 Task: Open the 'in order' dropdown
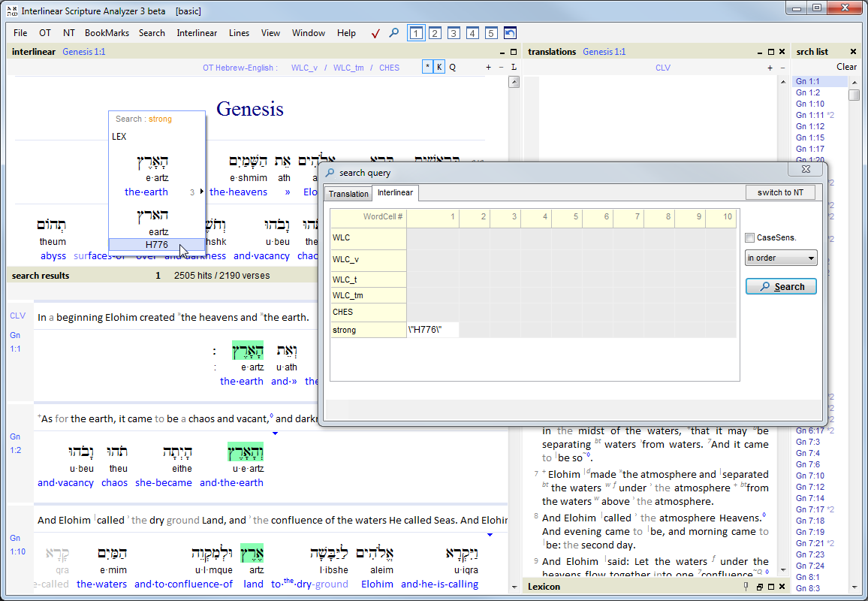coord(781,258)
